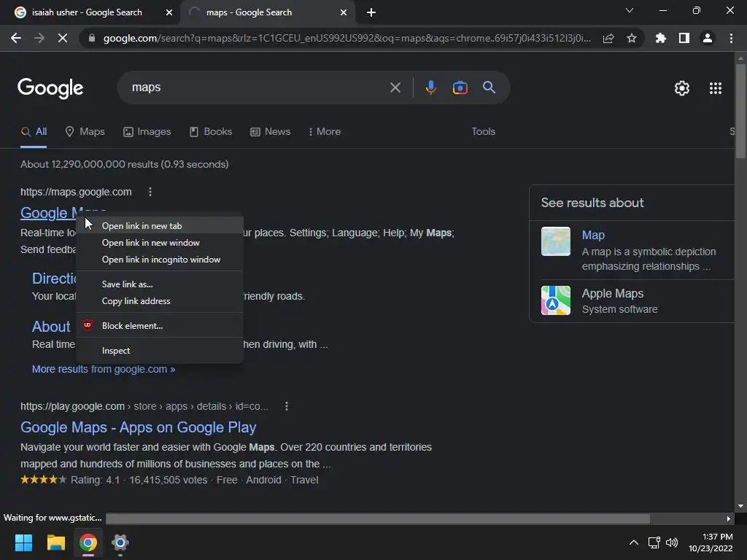The height and width of the screenshot is (560, 747).
Task: Clear the search box with the X icon
Action: pyautogui.click(x=395, y=87)
